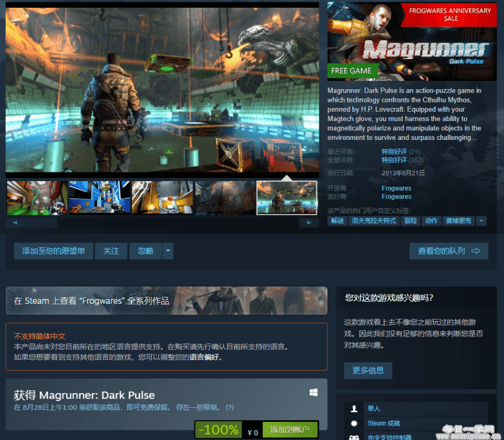Click the single-player person icon
This screenshot has height=440, width=504.
click(x=354, y=409)
